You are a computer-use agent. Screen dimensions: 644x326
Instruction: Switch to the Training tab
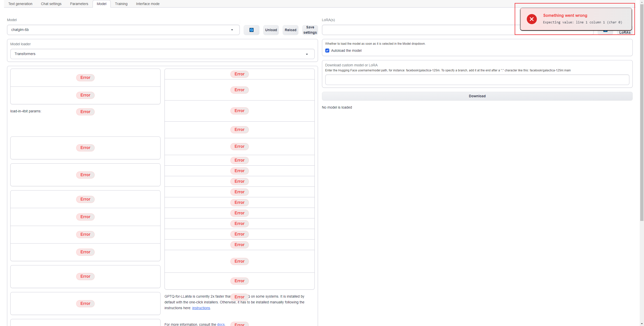(x=121, y=4)
